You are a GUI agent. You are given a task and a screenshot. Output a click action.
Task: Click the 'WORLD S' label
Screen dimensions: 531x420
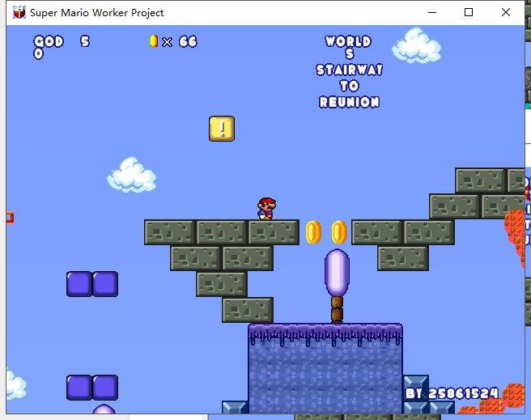click(x=348, y=48)
